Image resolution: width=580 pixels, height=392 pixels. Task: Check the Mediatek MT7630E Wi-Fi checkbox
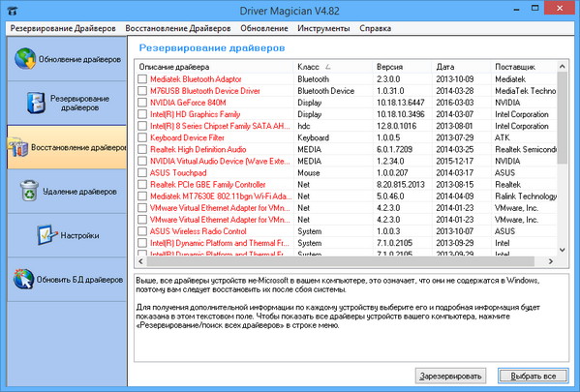point(142,196)
